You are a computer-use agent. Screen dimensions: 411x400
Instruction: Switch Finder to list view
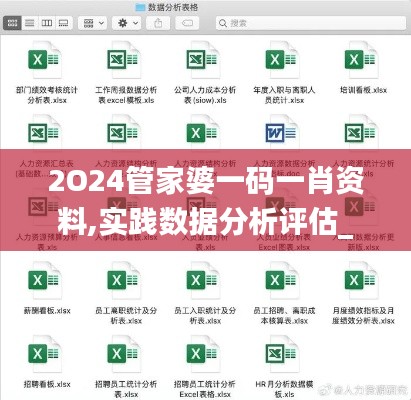tap(30, 23)
